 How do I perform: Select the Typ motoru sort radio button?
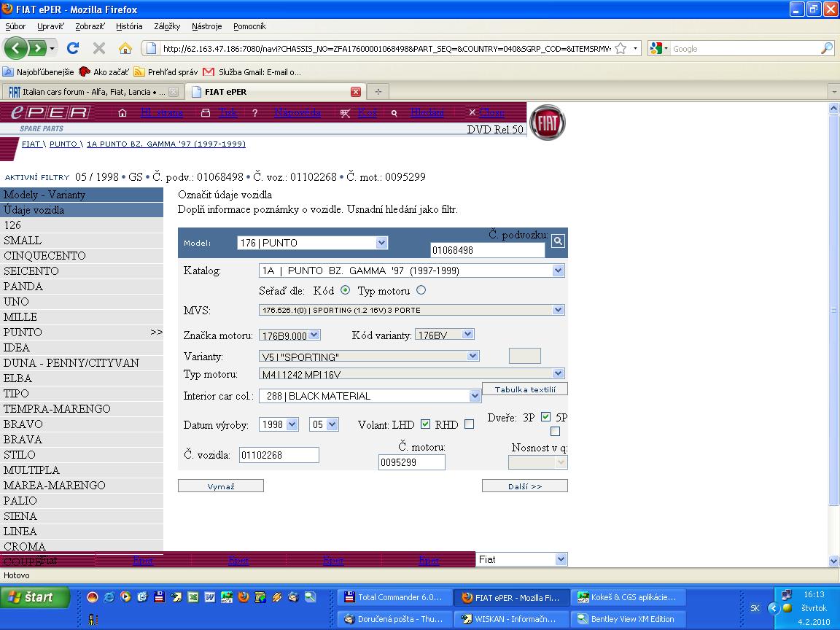421,290
